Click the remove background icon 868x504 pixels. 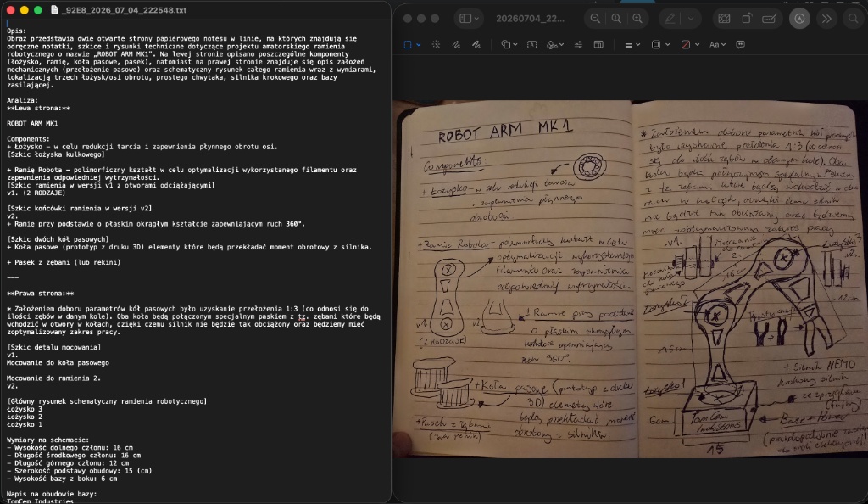coord(724,19)
